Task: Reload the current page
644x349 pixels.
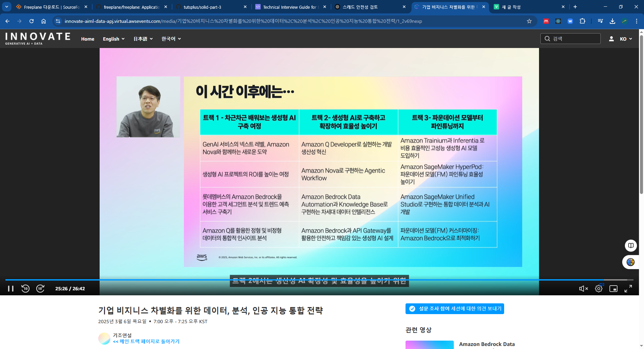Action: pos(32,21)
